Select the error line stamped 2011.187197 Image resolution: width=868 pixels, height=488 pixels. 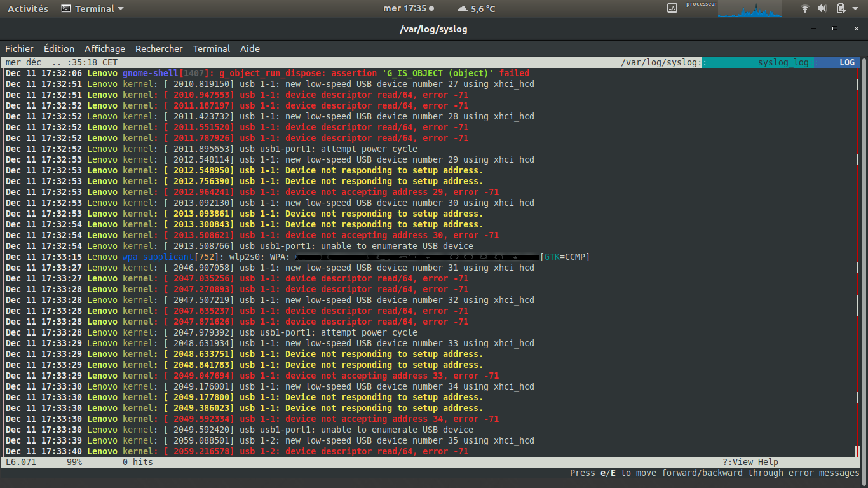point(237,105)
